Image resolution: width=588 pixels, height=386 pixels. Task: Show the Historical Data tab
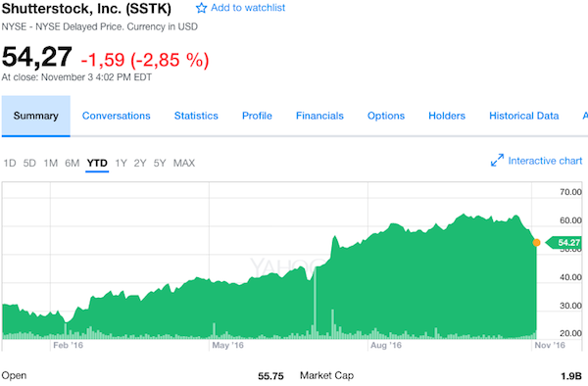click(x=524, y=116)
